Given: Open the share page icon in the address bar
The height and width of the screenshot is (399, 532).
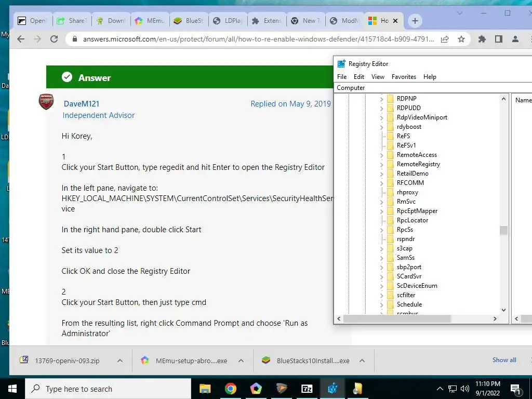Looking at the screenshot, I should (x=445, y=39).
